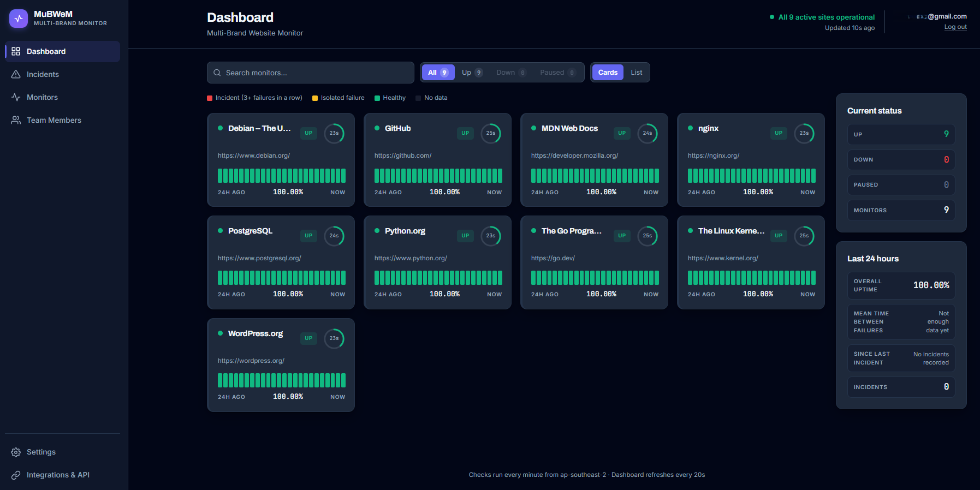Open the Settings gear icon
Viewport: 980px width, 490px height.
[16, 452]
